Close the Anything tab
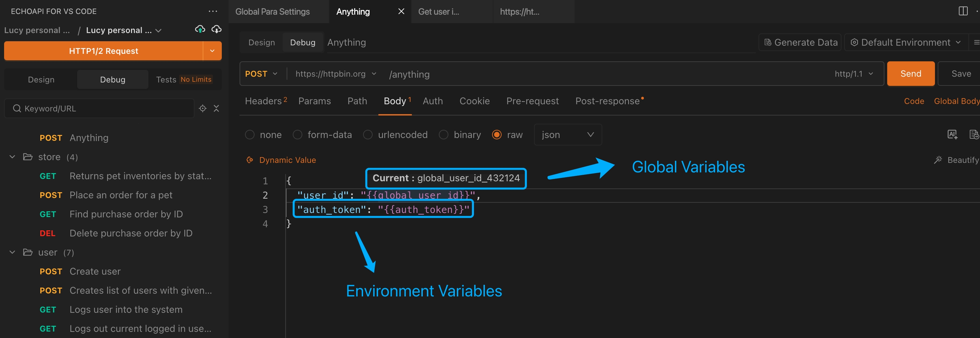The image size is (980, 338). click(x=401, y=11)
